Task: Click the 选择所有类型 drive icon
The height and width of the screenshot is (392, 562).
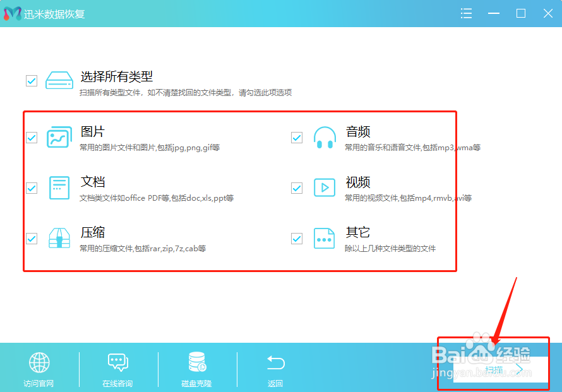Action: pos(59,80)
